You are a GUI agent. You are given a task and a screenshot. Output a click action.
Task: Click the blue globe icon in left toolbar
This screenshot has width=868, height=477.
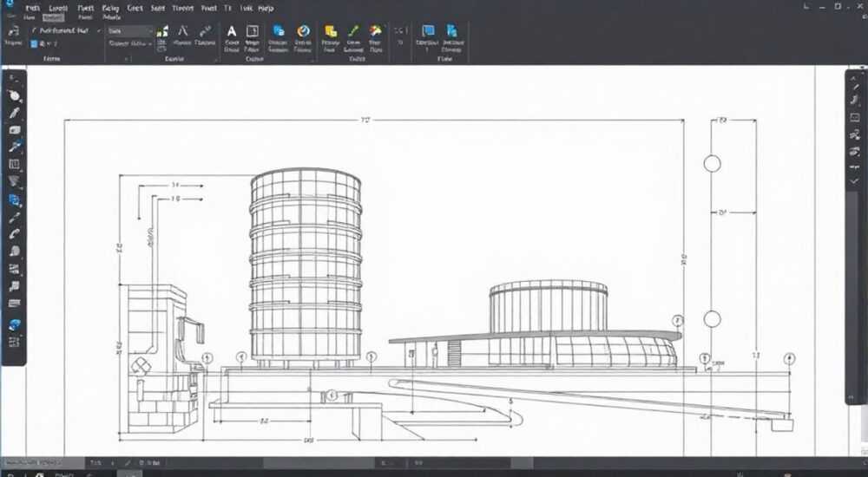click(x=14, y=325)
